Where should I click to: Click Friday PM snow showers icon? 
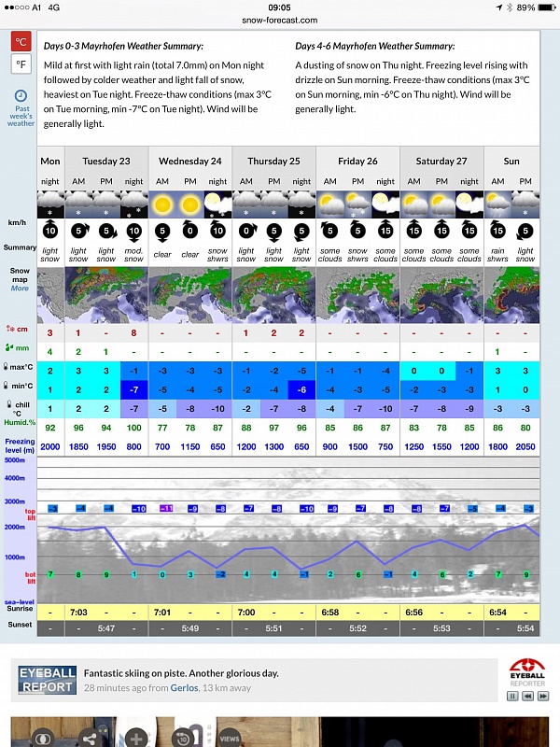[x=357, y=204]
